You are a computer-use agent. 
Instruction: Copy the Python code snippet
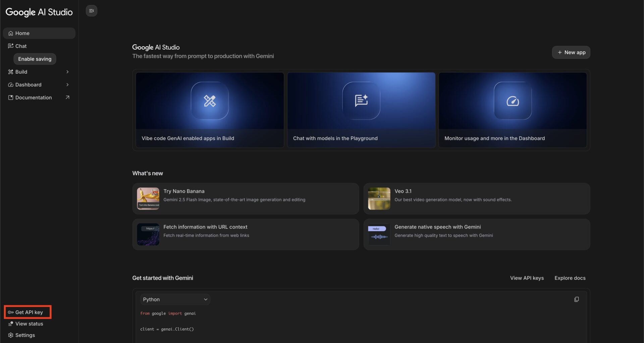pos(577,299)
